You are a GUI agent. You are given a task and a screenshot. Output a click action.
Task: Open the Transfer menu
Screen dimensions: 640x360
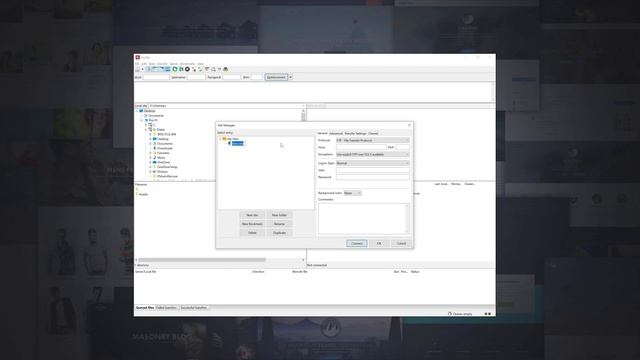click(x=162, y=64)
